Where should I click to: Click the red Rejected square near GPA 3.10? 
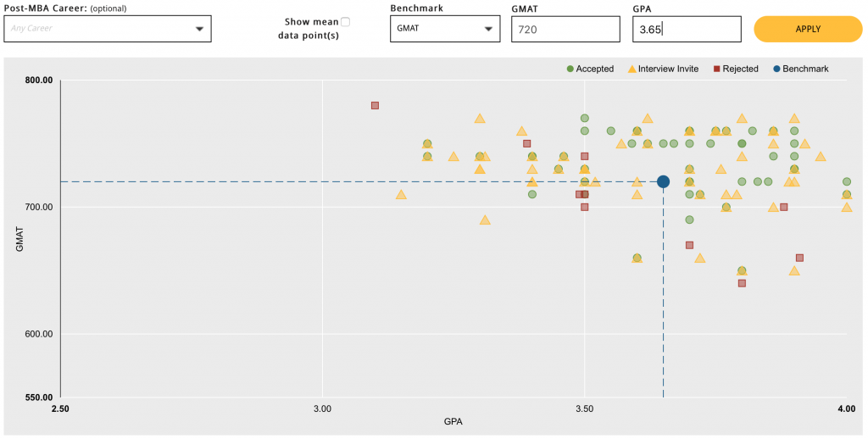coord(375,106)
